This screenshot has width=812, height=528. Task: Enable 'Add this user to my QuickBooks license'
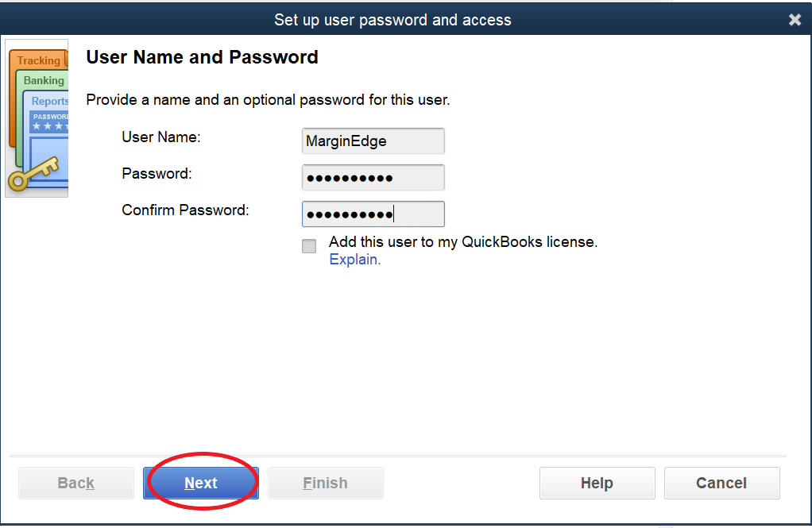click(309, 246)
